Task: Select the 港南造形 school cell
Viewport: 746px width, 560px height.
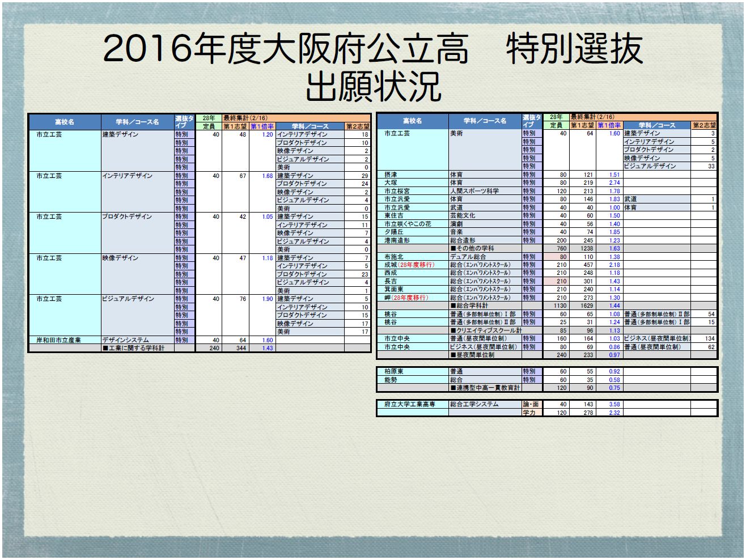Action: click(413, 240)
